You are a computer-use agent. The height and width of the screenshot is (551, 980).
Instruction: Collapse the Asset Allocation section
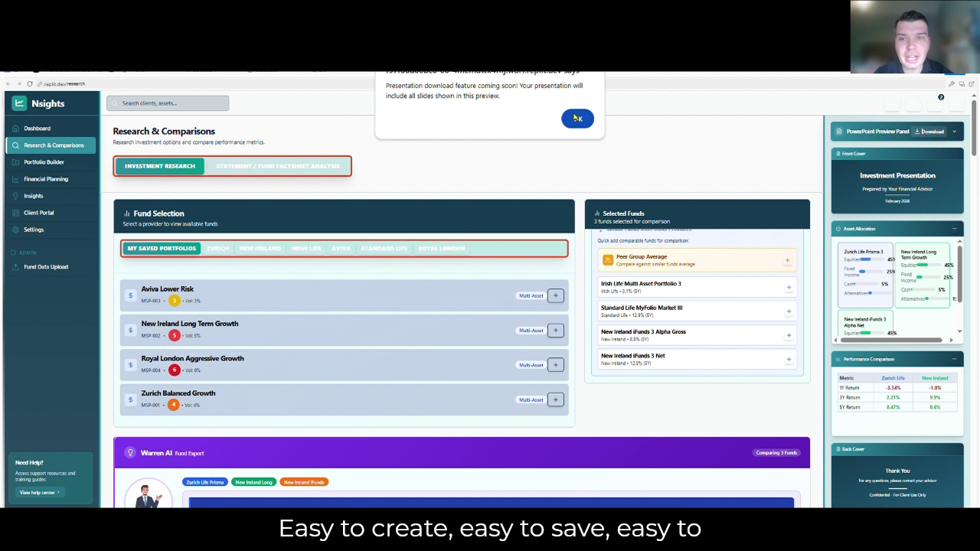954,229
